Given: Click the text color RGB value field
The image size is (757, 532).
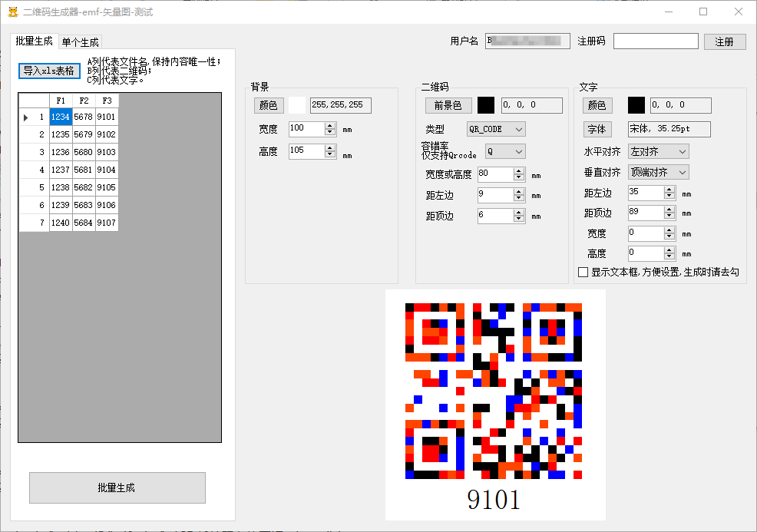Looking at the screenshot, I should point(681,105).
